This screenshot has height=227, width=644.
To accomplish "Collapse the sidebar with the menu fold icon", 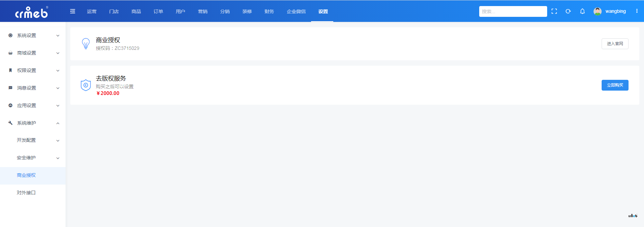I will click(x=72, y=11).
